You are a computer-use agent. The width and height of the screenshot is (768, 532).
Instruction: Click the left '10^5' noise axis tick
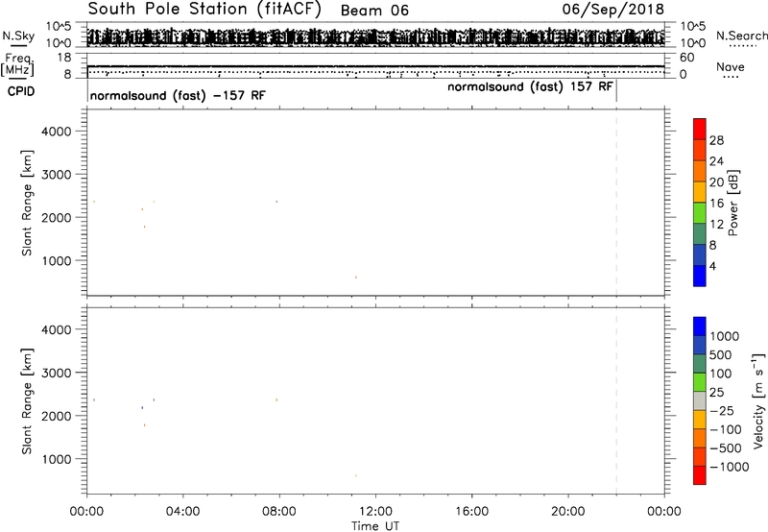59,26
